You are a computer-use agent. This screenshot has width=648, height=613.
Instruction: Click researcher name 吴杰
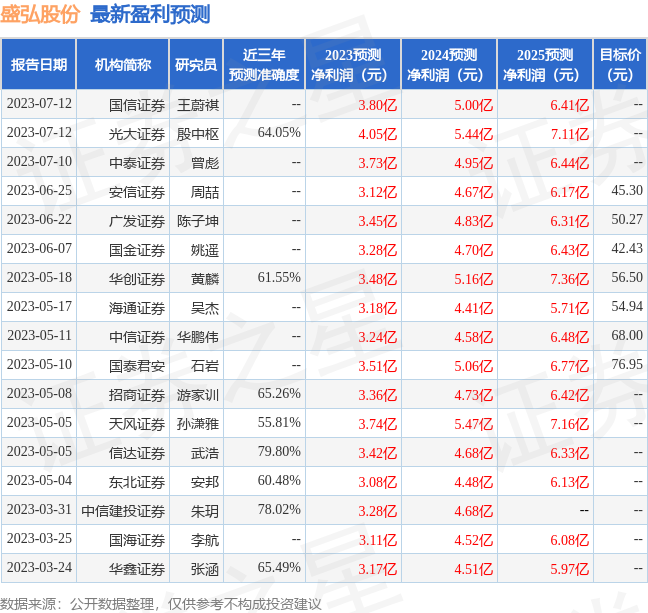tap(205, 308)
